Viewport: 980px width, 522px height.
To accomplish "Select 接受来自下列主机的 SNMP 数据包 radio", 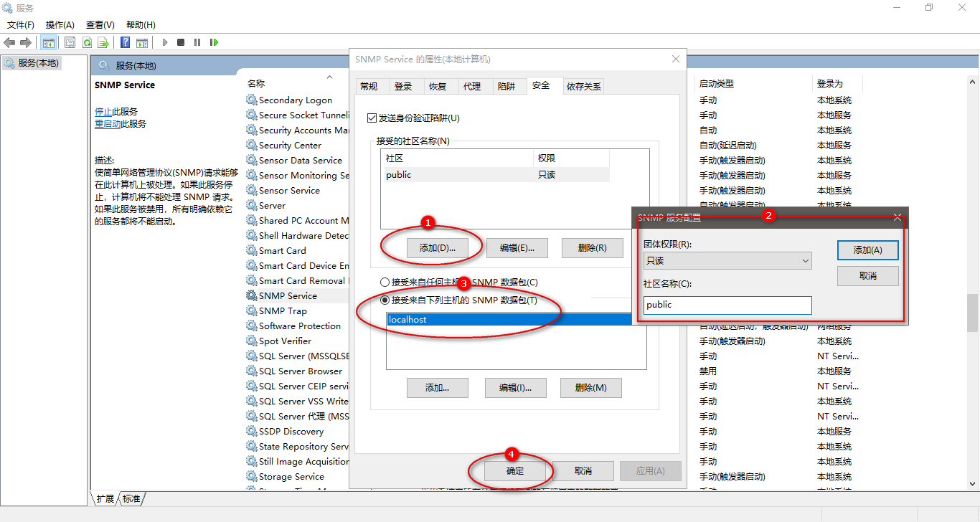I will click(385, 299).
